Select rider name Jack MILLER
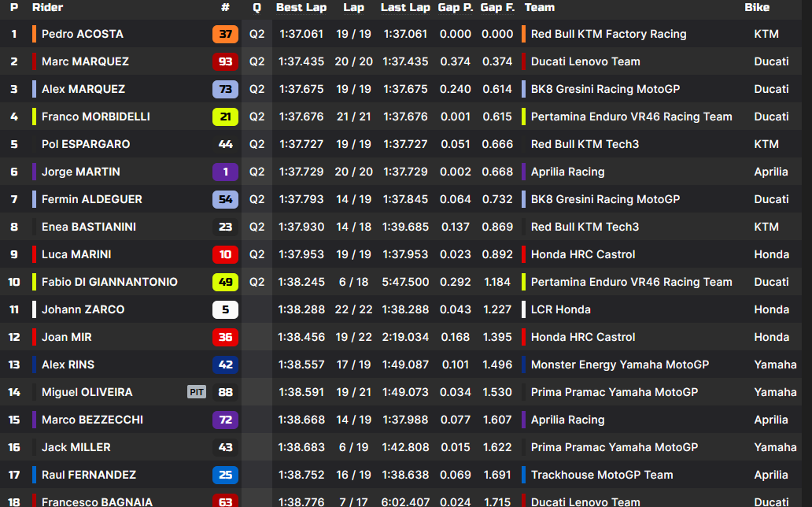This screenshot has height=507, width=812. pyautogui.click(x=76, y=447)
